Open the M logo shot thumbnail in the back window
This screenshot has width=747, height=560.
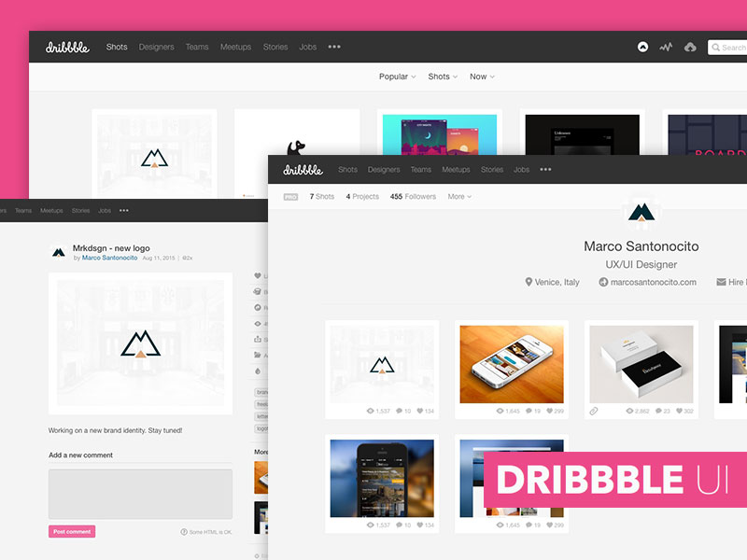154,156
